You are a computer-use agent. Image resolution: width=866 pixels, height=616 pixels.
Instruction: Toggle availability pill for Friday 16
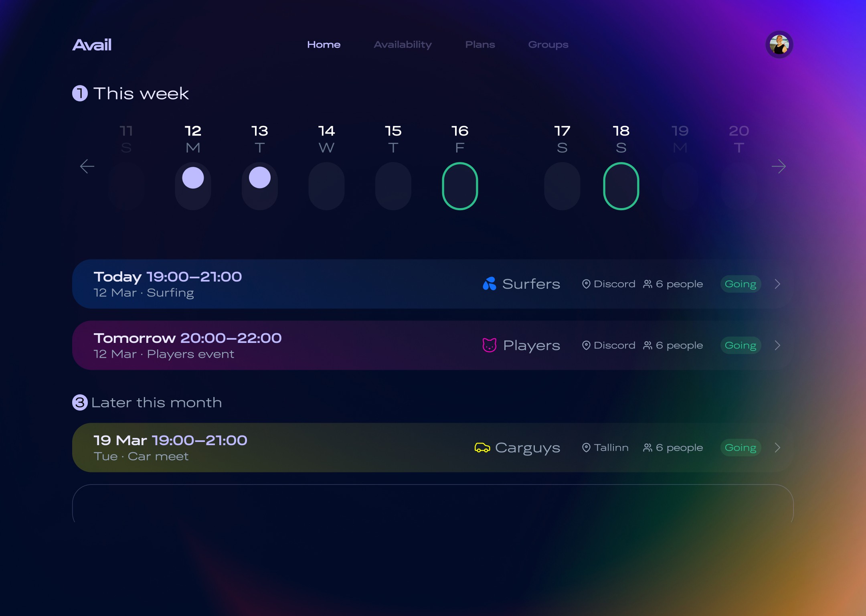pyautogui.click(x=460, y=186)
